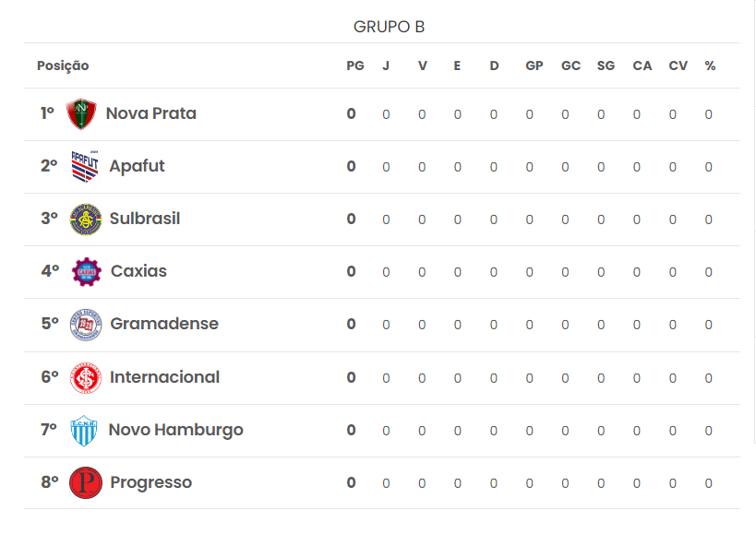Click the Progresso red P logo
This screenshot has width=756, height=534.
(86, 482)
